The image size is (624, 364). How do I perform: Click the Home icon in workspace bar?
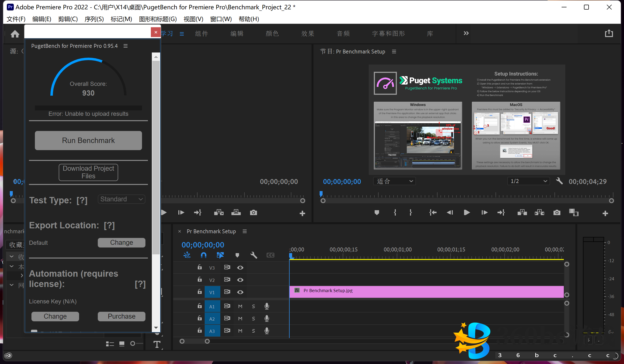[15, 34]
